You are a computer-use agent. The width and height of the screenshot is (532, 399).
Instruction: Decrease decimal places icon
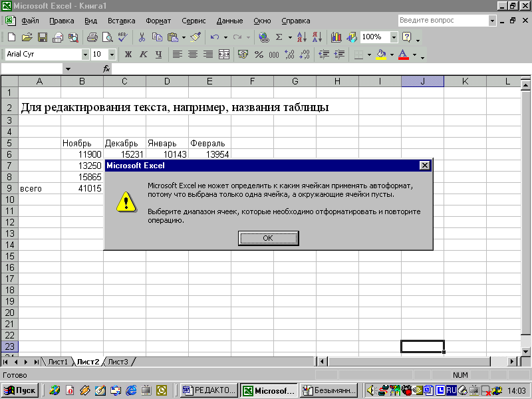305,54
